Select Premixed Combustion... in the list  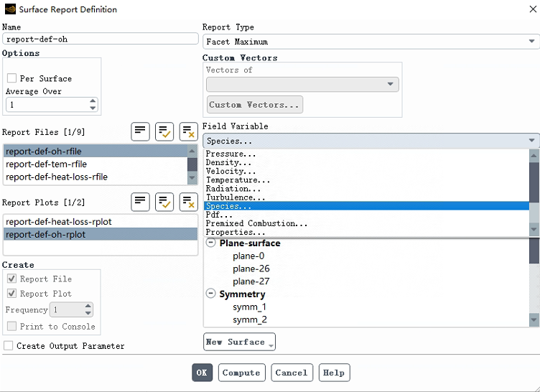point(256,223)
